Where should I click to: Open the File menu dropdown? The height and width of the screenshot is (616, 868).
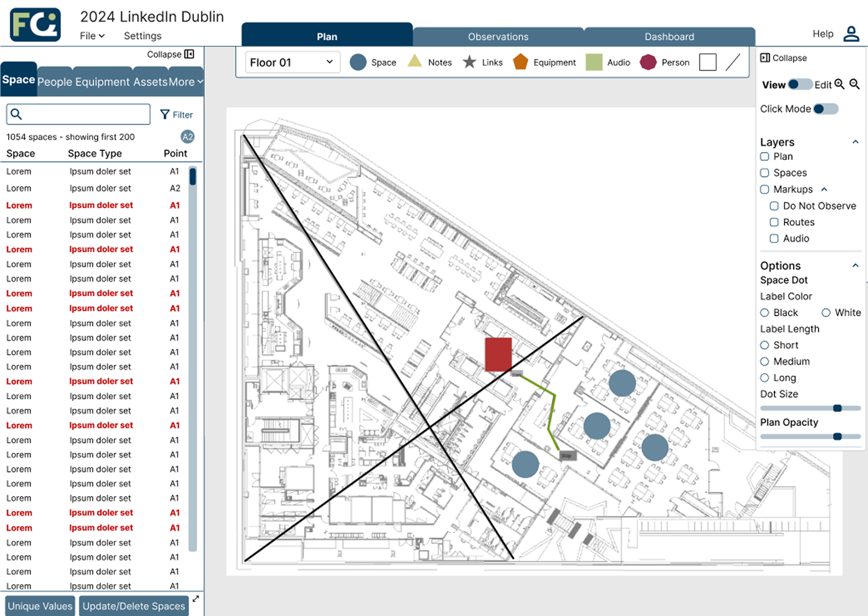click(92, 36)
